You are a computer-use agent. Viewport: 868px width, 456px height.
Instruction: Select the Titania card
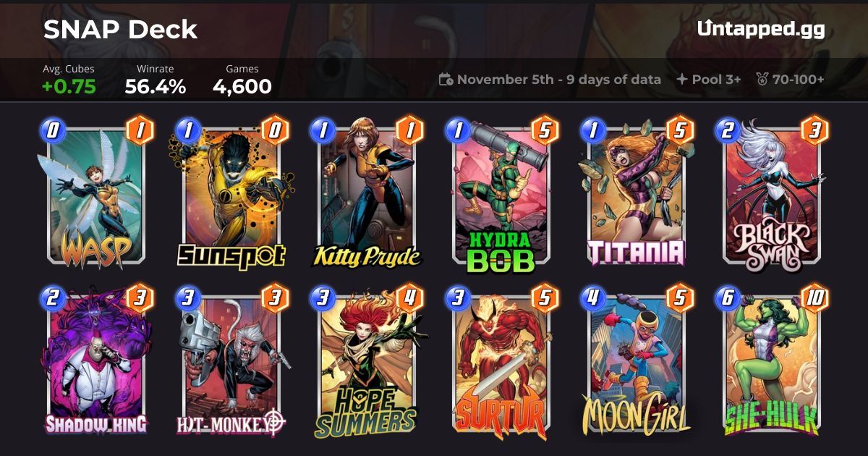[x=636, y=195]
